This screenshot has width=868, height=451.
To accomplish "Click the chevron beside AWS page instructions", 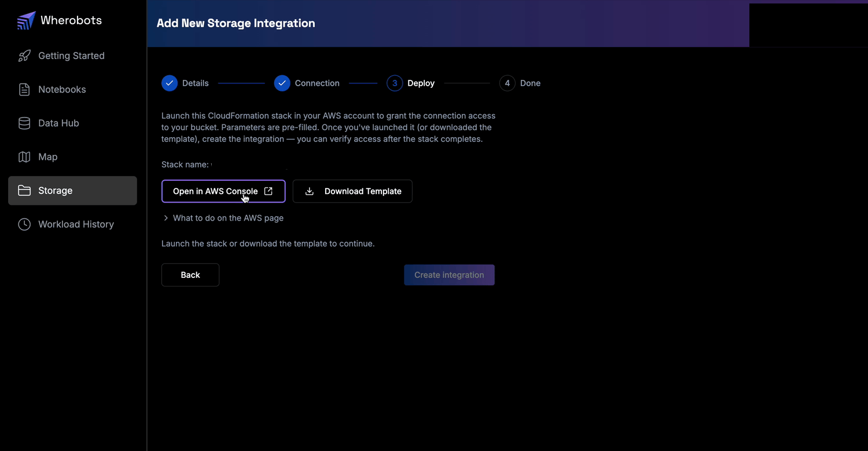I will 166,218.
